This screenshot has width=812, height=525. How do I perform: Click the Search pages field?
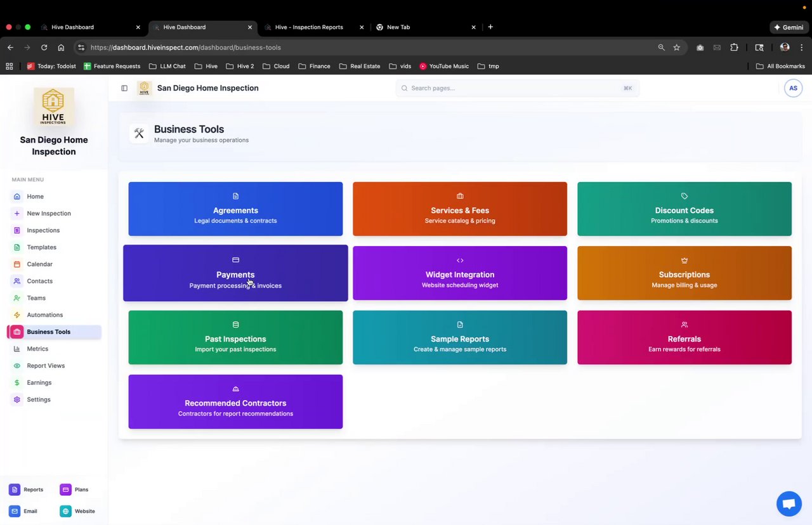pos(517,88)
